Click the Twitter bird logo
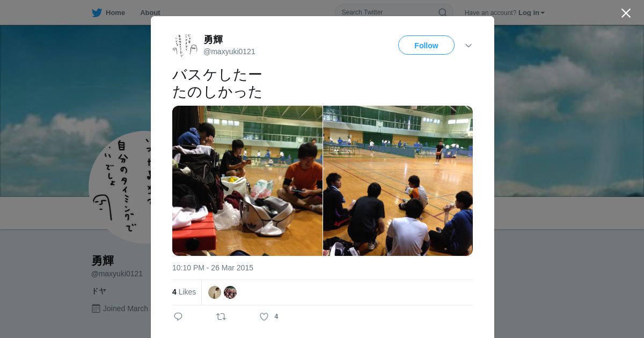Image resolution: width=644 pixels, height=338 pixels. pos(97,13)
